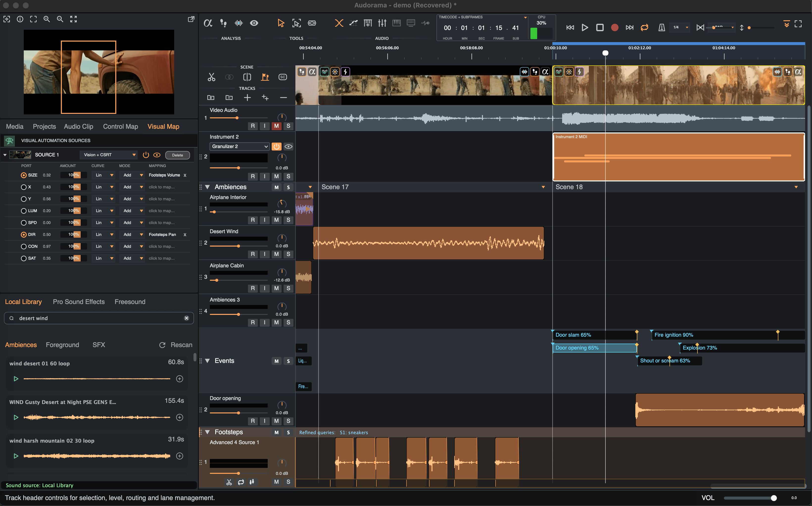Click the record button

tap(615, 27)
